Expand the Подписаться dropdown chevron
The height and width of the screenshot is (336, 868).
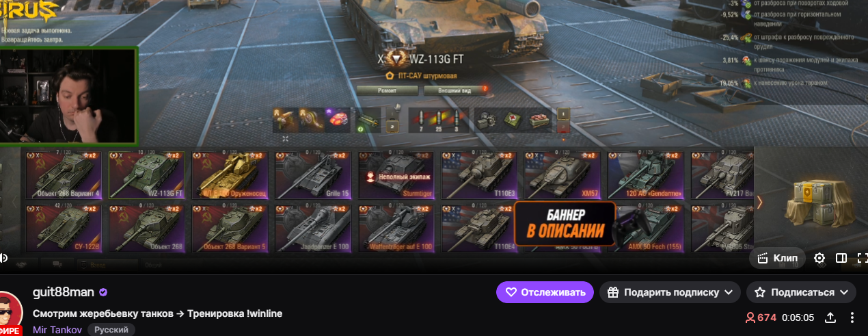(x=843, y=292)
